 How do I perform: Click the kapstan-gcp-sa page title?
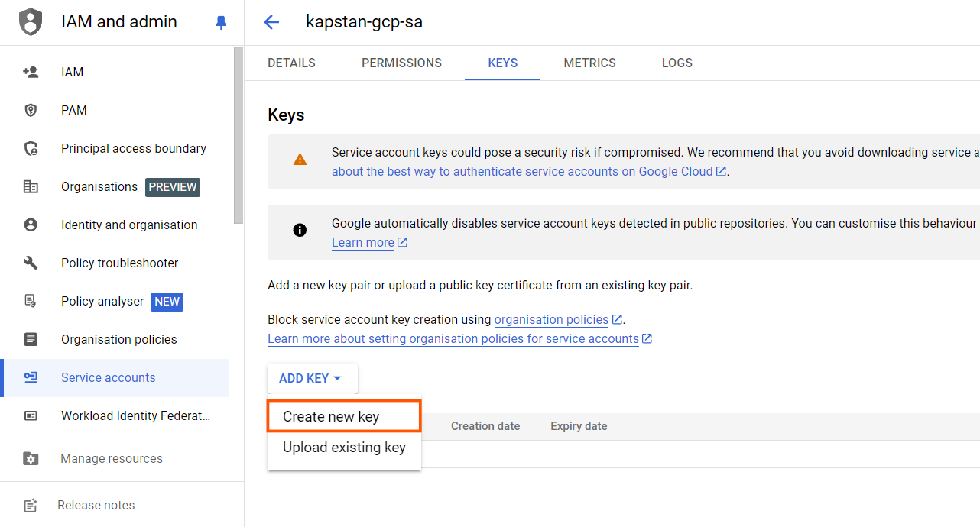(364, 22)
